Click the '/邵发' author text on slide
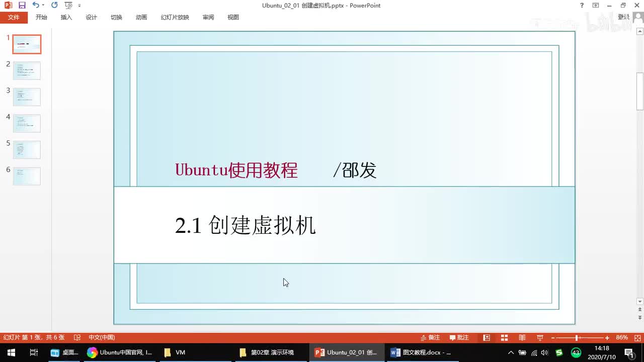644x362 pixels. pos(355,170)
